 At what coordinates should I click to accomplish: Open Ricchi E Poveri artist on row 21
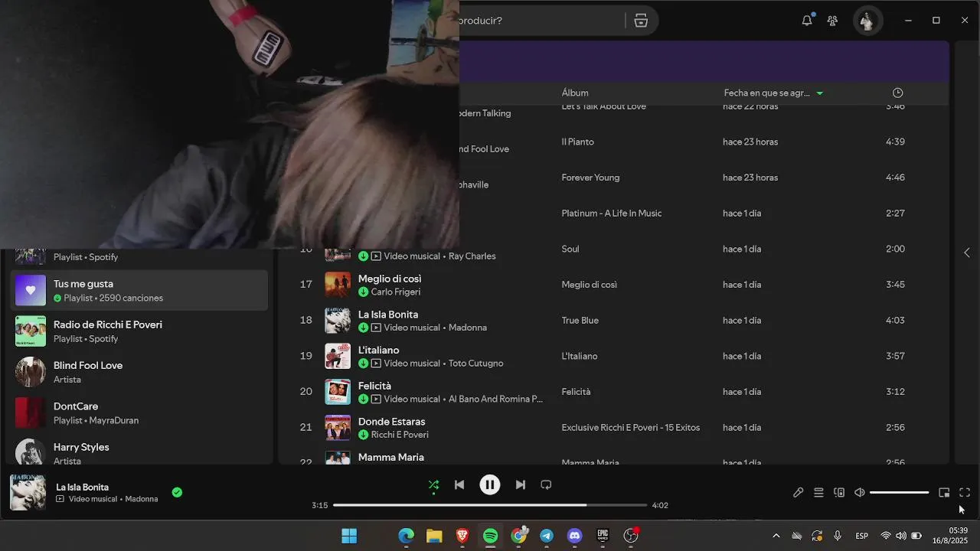[400, 435]
